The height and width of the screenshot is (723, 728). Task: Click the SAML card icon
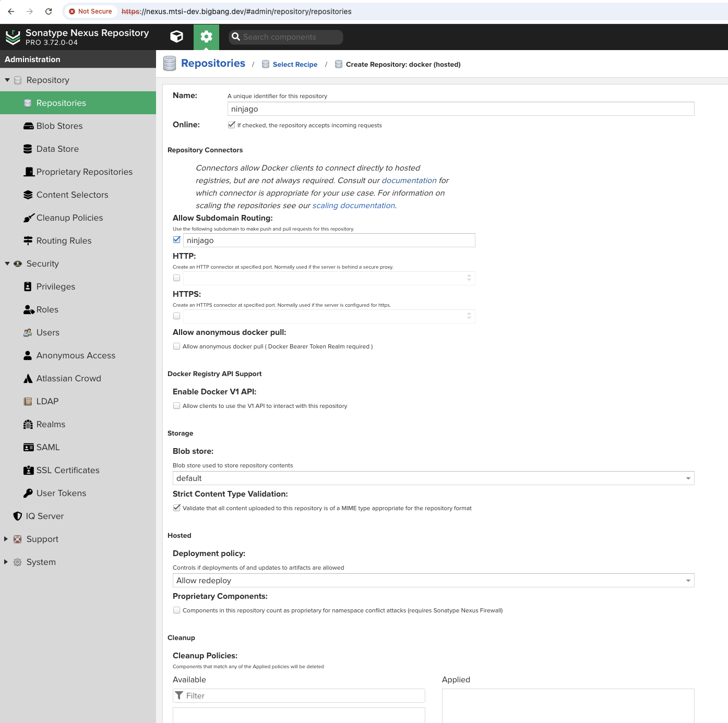point(29,448)
